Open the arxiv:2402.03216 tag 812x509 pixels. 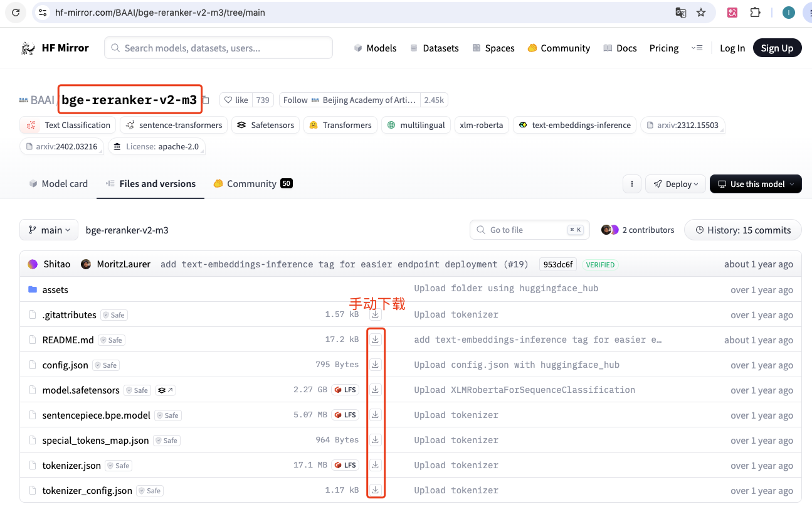(x=61, y=146)
